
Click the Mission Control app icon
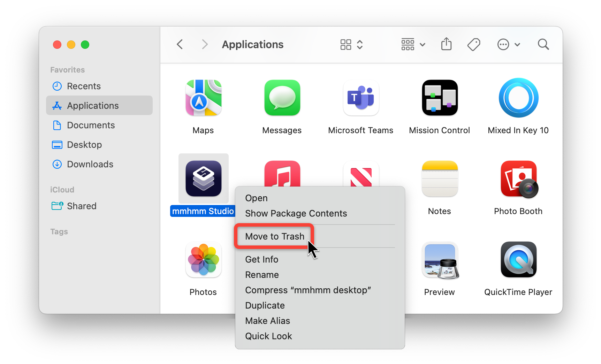[x=440, y=98]
